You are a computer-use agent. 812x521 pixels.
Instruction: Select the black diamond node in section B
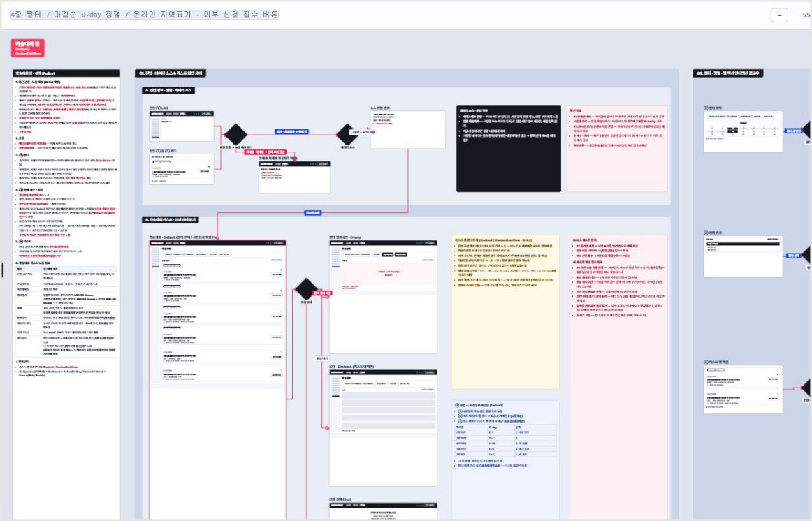tap(306, 288)
